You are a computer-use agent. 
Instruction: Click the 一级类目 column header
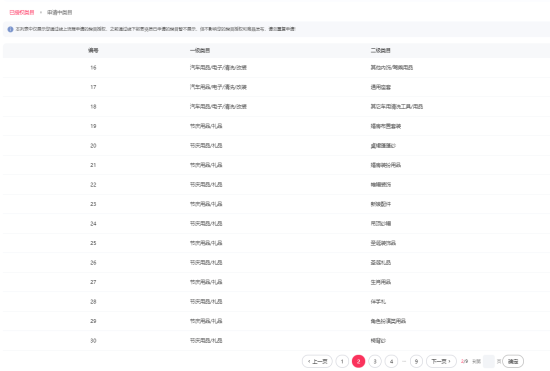(x=200, y=50)
